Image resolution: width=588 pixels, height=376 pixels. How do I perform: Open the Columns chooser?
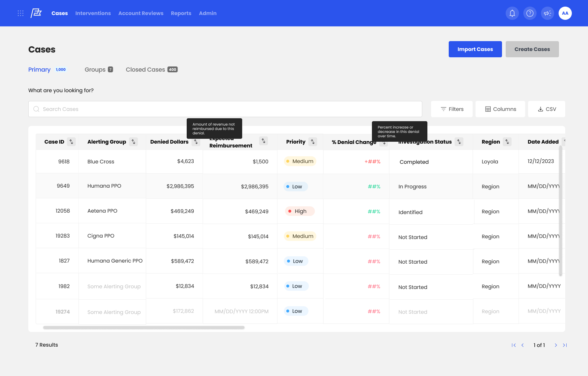pyautogui.click(x=500, y=109)
